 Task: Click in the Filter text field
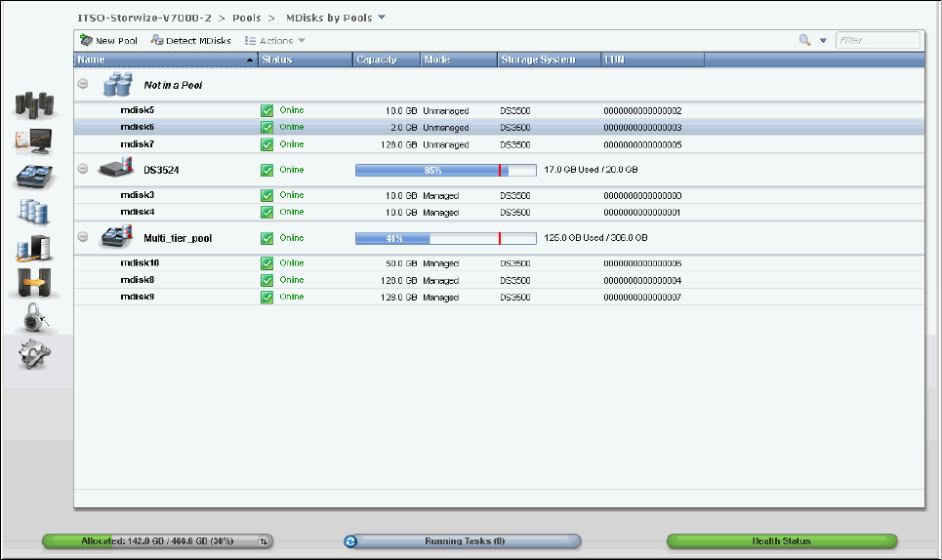click(877, 41)
